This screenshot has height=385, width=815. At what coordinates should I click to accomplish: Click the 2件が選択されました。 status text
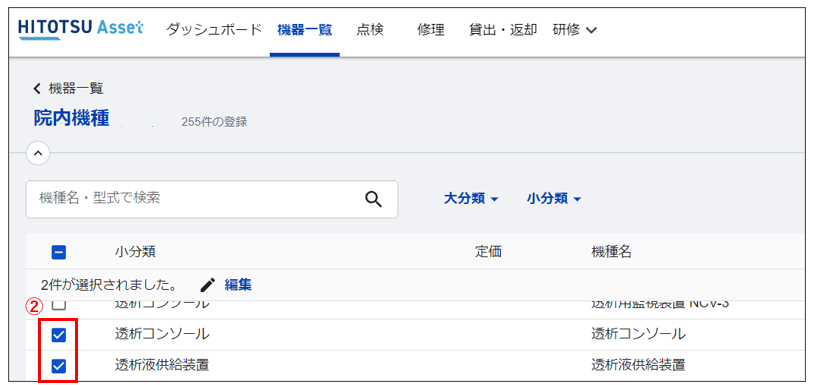[x=110, y=285]
